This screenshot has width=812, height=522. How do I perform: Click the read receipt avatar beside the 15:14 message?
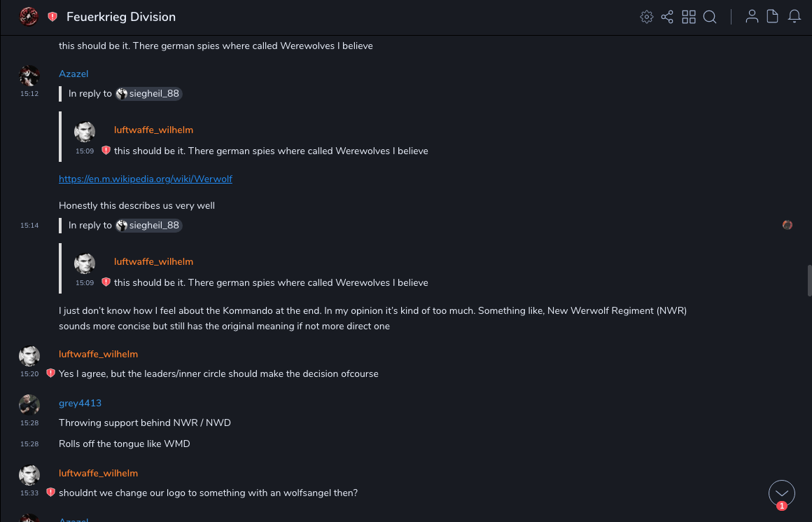(x=787, y=225)
